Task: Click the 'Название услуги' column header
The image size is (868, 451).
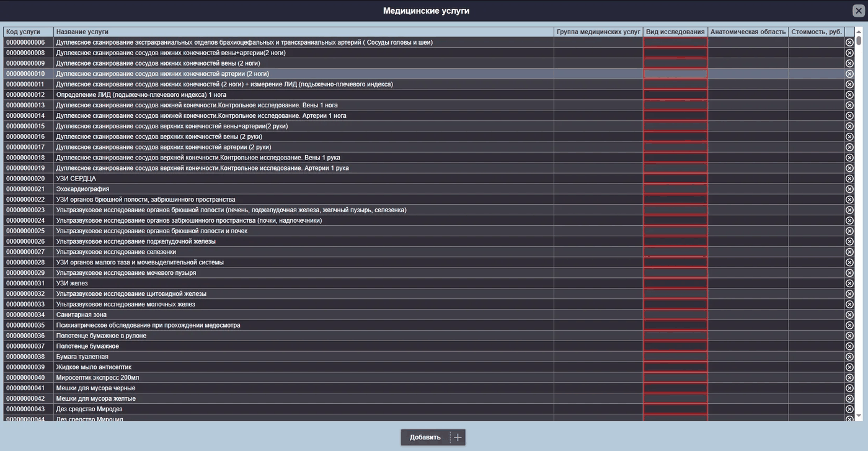Action: pyautogui.click(x=304, y=32)
